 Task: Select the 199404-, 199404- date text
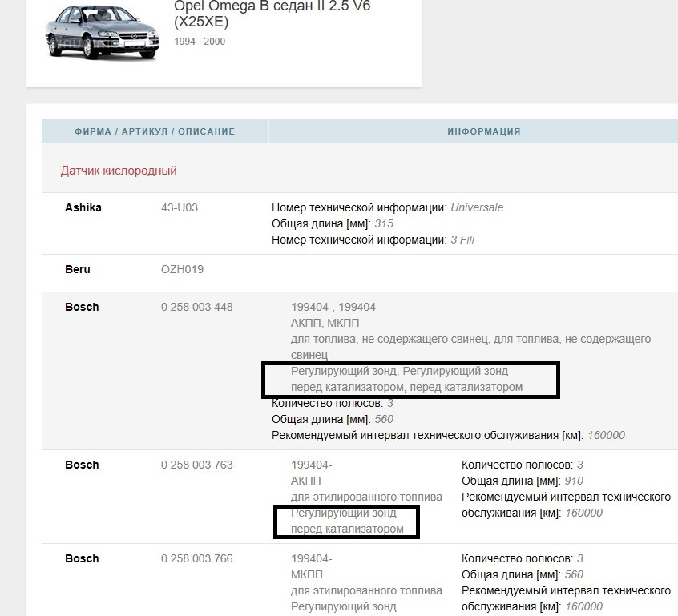(x=335, y=307)
